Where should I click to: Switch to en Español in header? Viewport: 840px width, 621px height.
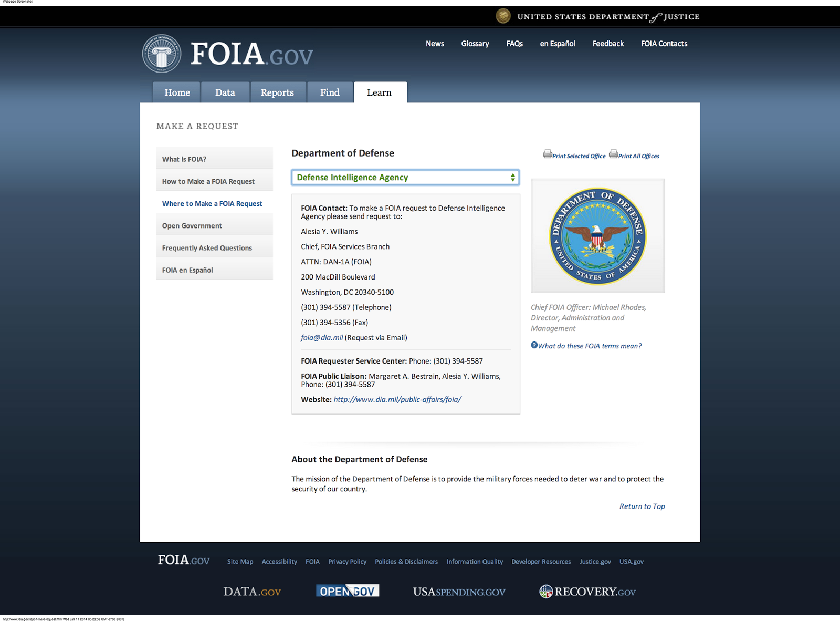pyautogui.click(x=558, y=44)
